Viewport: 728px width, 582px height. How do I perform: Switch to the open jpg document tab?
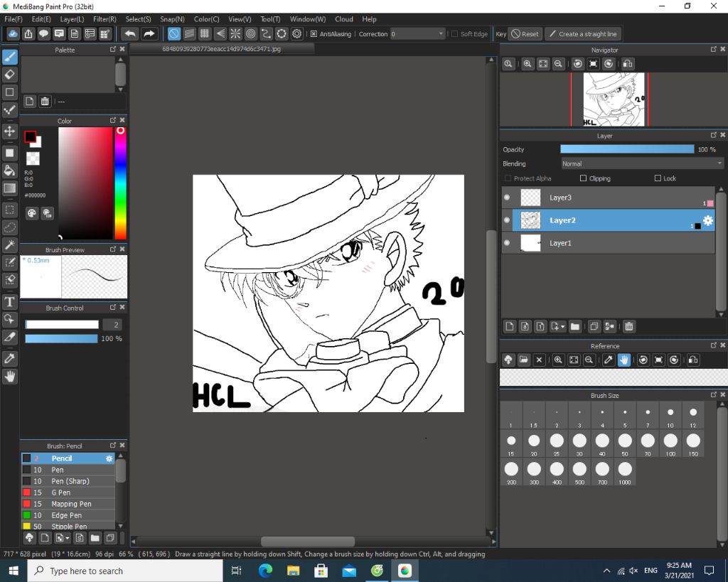pyautogui.click(x=222, y=49)
